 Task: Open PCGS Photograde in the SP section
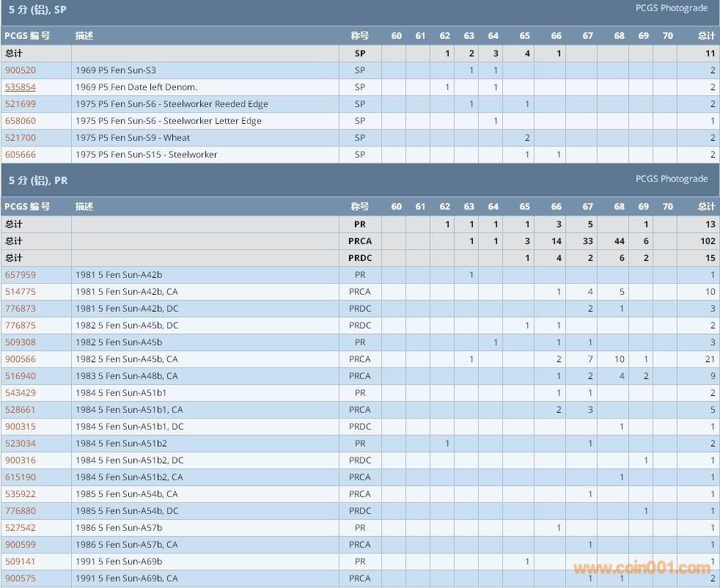click(671, 8)
